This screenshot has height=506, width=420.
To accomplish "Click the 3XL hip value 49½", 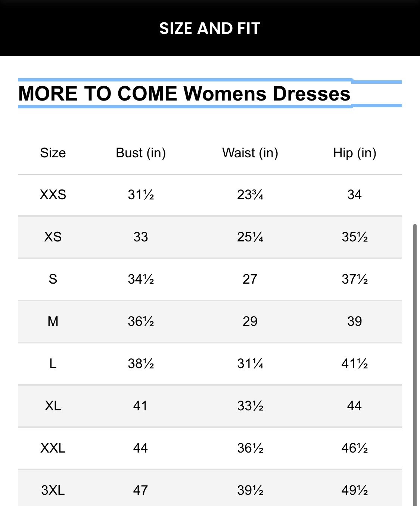I will point(355,490).
